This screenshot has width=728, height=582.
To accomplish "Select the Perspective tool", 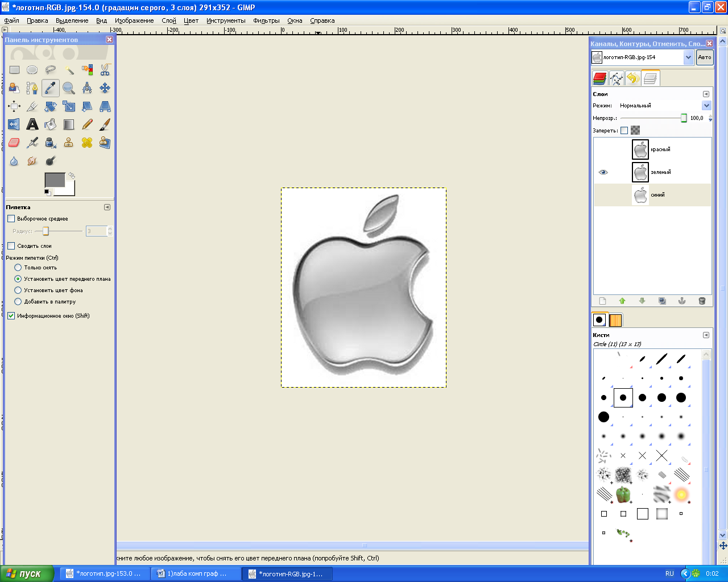I will (x=105, y=106).
